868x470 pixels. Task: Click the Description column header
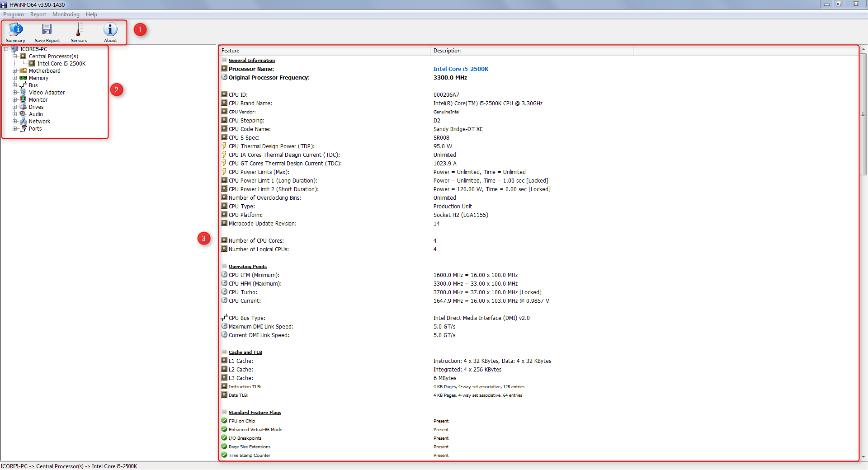pyautogui.click(x=447, y=51)
